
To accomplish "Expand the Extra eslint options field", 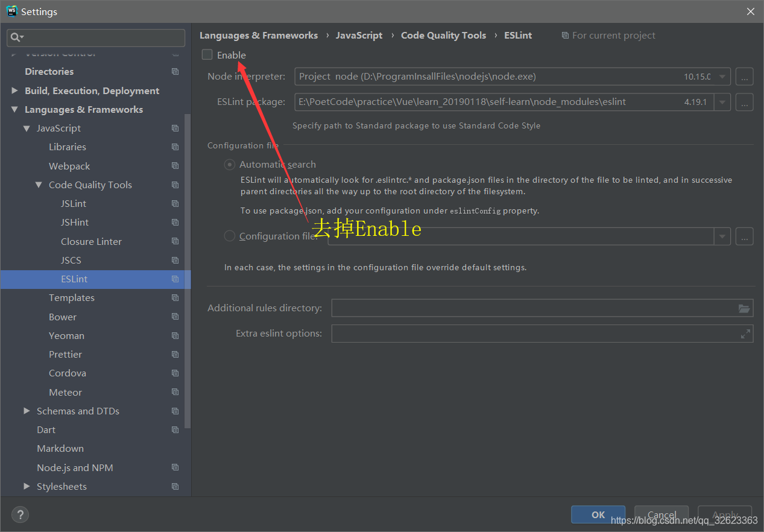I will point(745,334).
